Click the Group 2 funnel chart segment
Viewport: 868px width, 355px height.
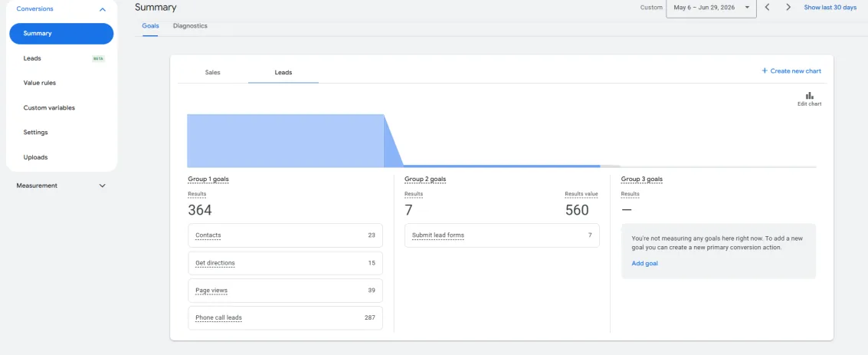click(x=502, y=166)
